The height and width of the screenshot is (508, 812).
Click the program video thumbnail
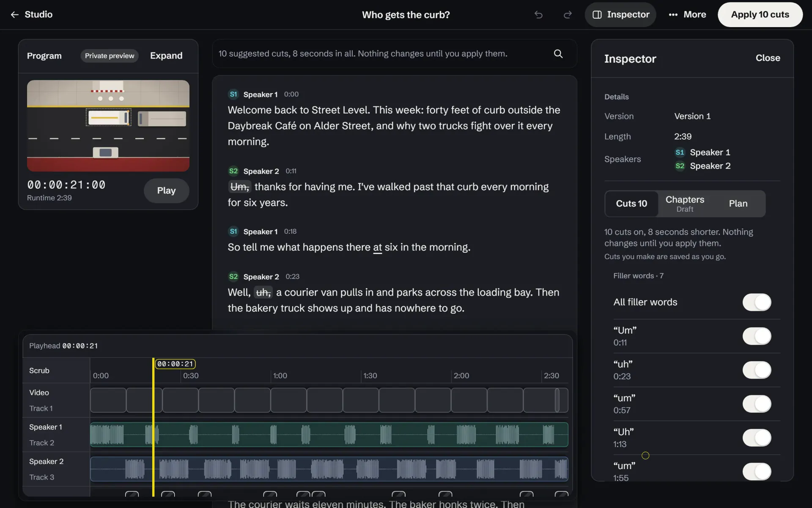pos(108,126)
